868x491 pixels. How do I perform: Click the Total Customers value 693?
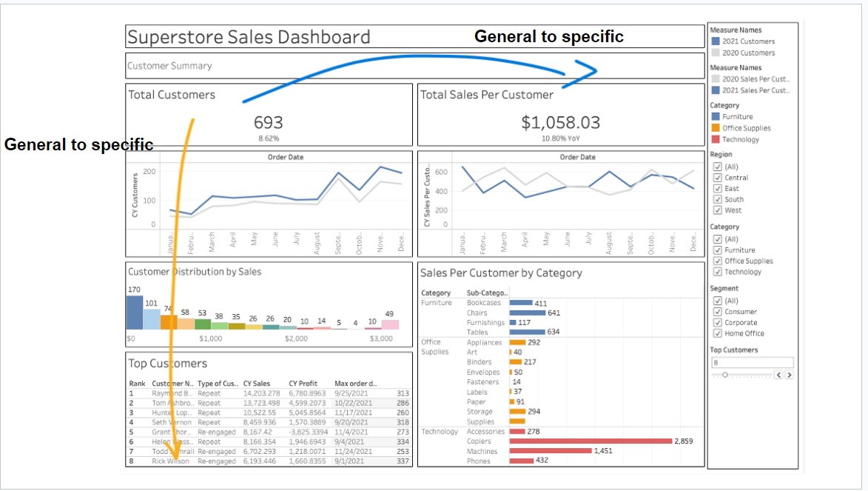click(269, 122)
